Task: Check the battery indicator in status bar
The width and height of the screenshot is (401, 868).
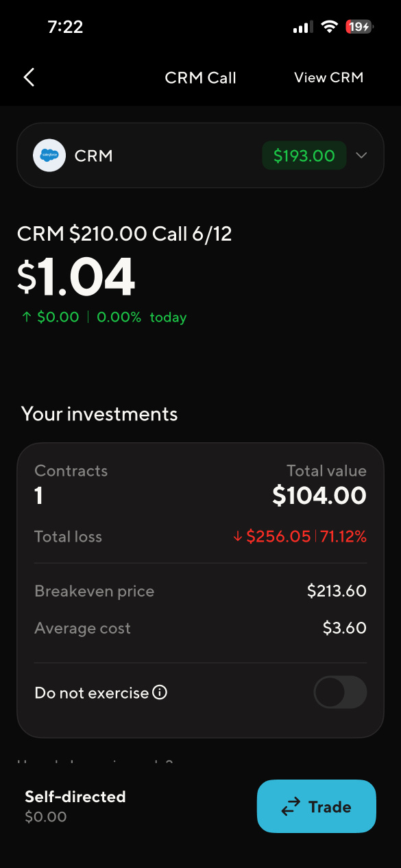Action: 359,27
